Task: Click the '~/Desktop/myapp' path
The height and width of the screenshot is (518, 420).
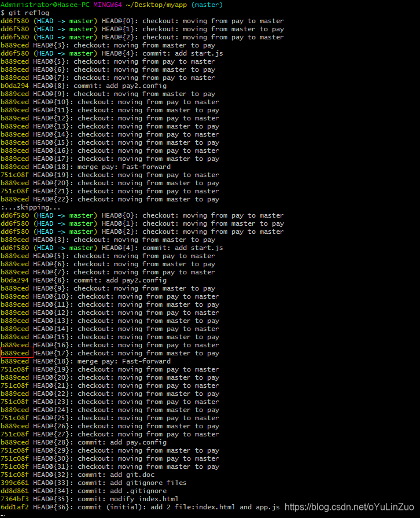Action: pyautogui.click(x=156, y=5)
